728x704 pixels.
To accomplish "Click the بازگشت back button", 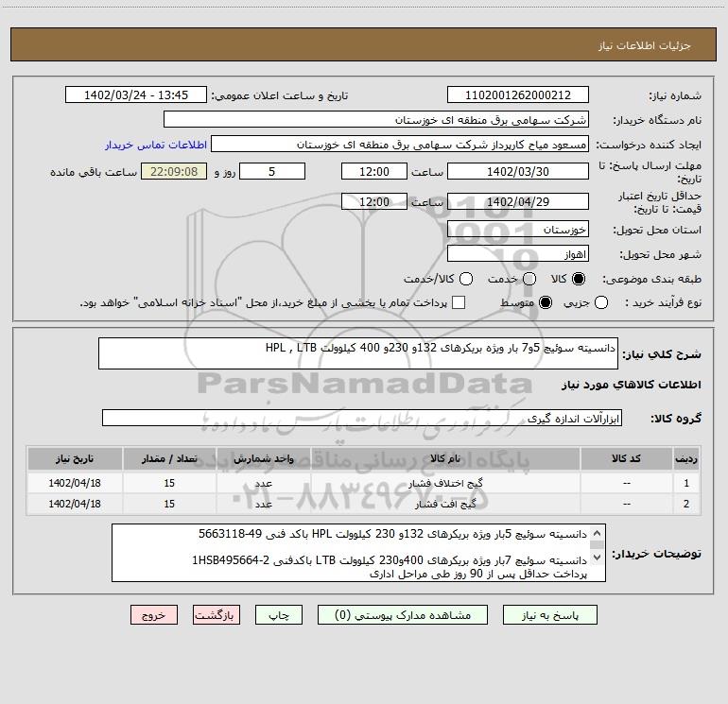I will (x=217, y=615).
